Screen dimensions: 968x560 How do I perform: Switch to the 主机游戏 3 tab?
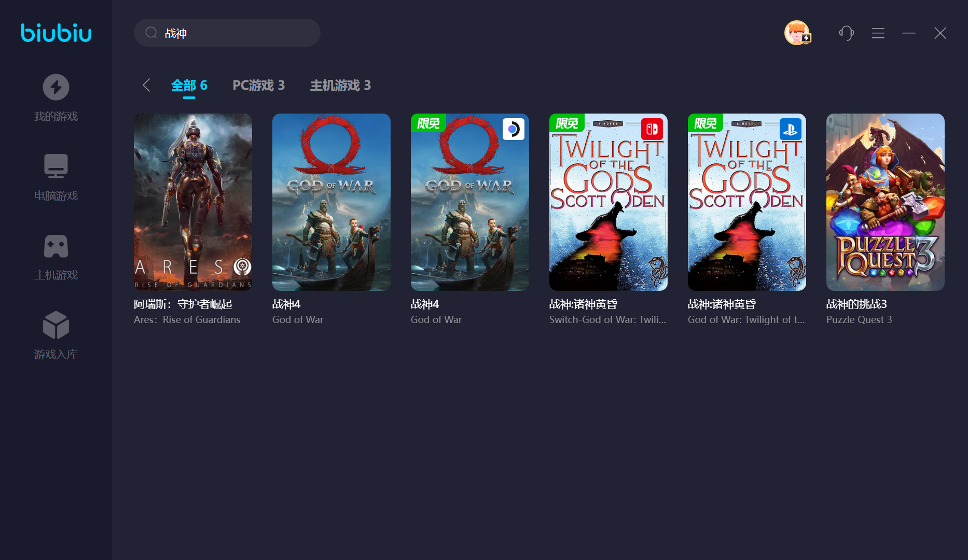coord(340,85)
